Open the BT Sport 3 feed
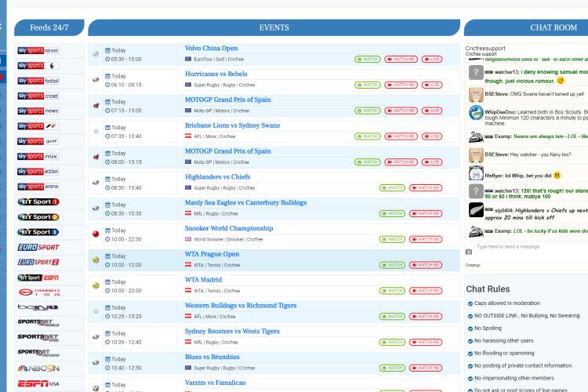This screenshot has width=588, height=392. (38, 232)
